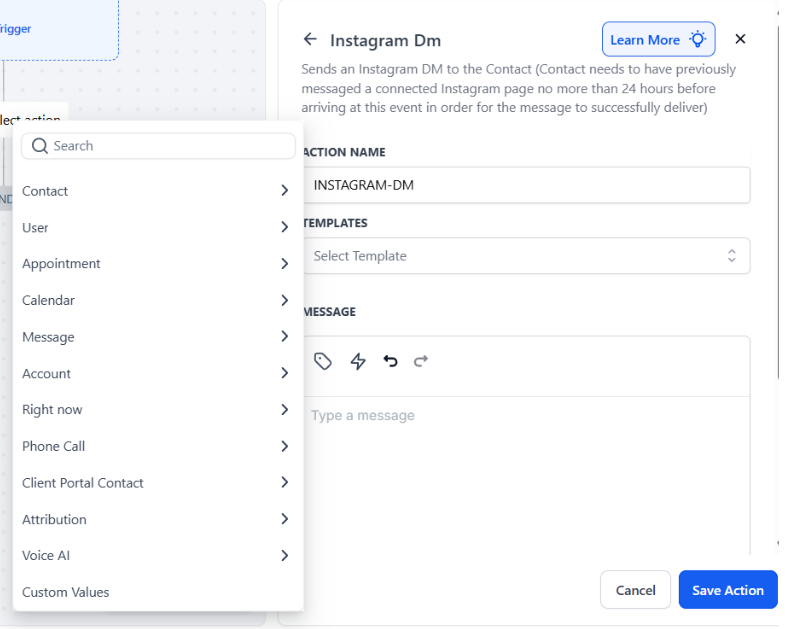
Task: Select Custom Values in the menu
Action: 158,592
